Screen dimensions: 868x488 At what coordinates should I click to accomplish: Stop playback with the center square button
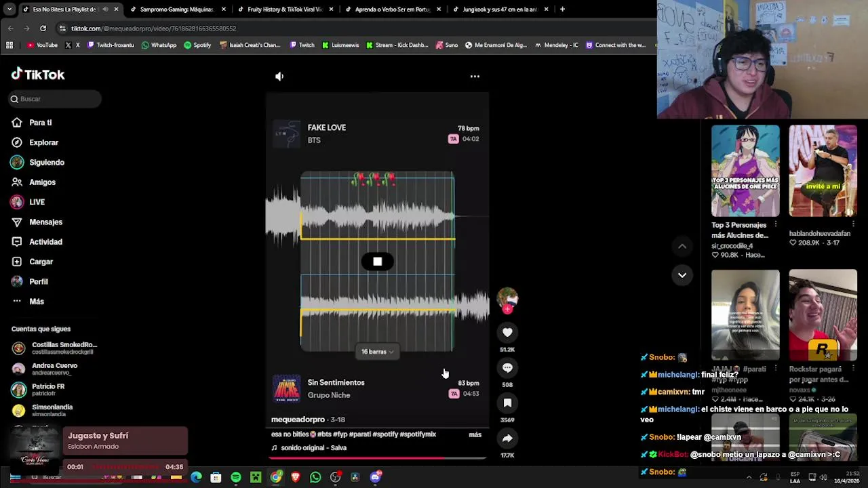tap(377, 262)
